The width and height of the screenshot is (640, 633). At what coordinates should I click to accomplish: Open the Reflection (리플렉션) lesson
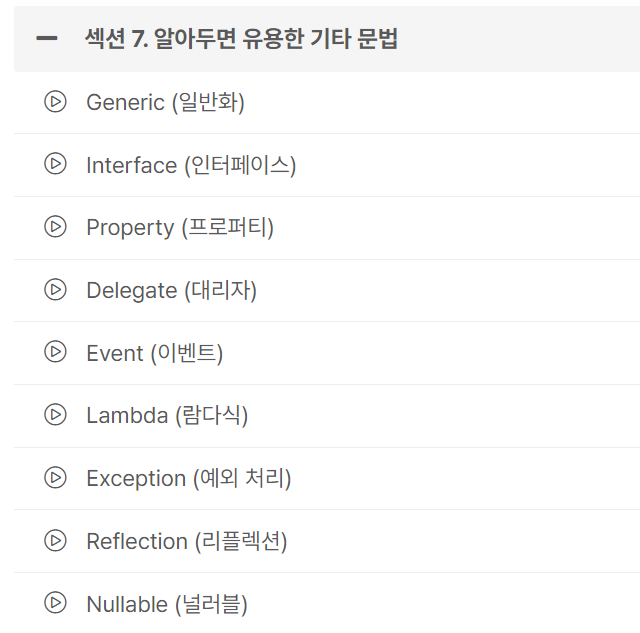point(187,542)
